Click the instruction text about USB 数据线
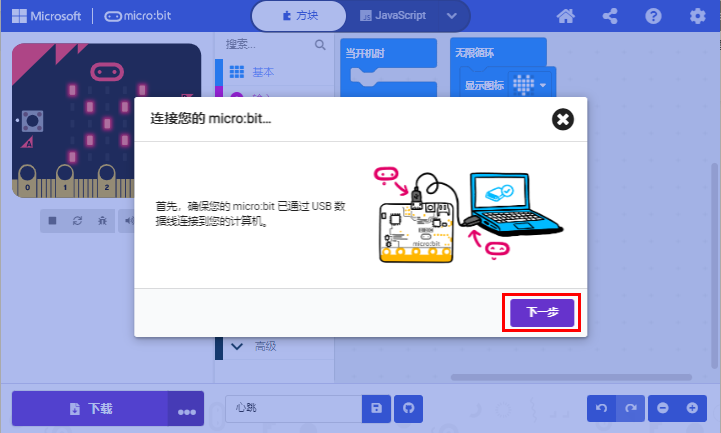Screen dimensions: 721x433 (250, 214)
